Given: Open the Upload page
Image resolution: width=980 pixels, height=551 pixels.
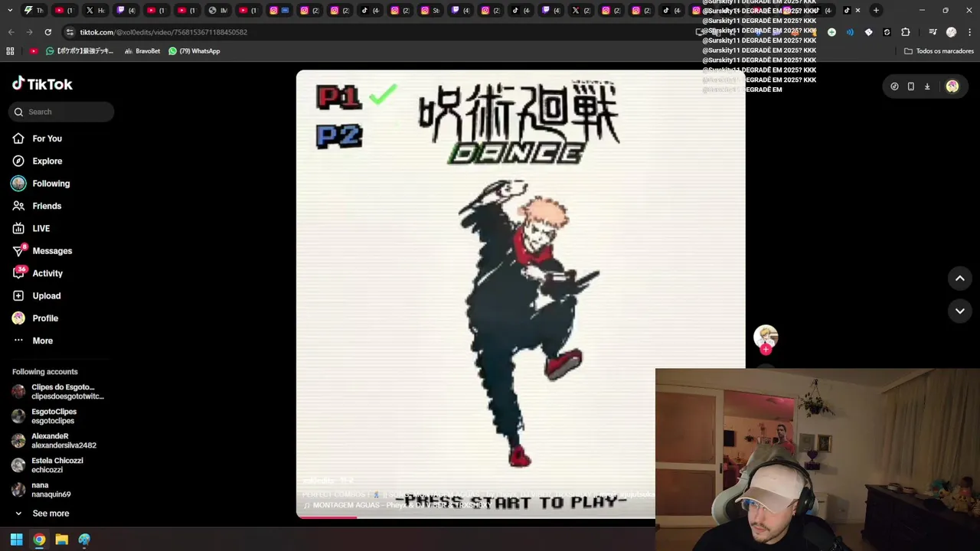Looking at the screenshot, I should coord(36,295).
